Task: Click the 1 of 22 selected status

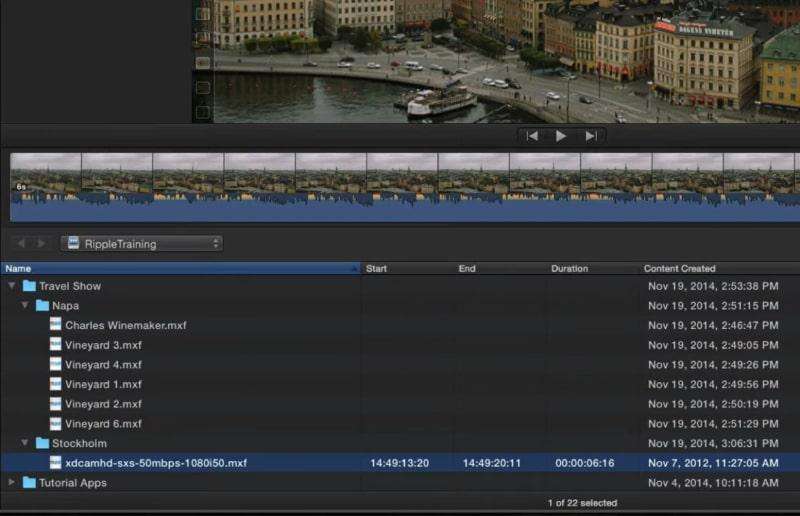Action: pyautogui.click(x=582, y=503)
